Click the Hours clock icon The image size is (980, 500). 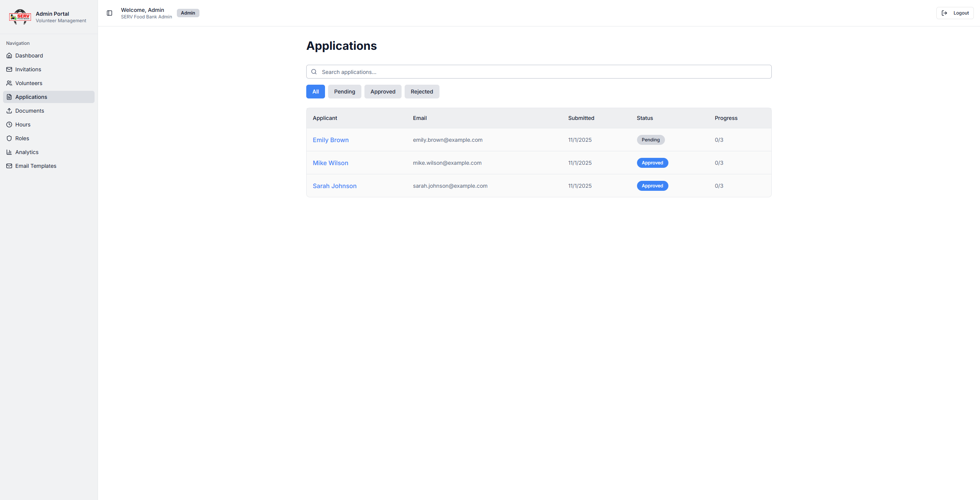(x=9, y=125)
